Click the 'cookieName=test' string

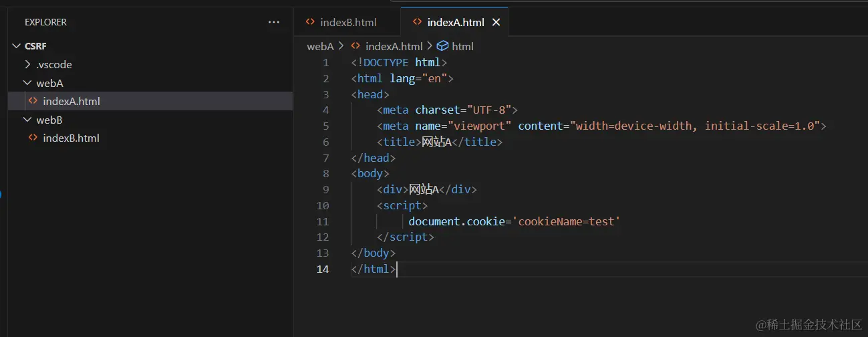(x=567, y=221)
